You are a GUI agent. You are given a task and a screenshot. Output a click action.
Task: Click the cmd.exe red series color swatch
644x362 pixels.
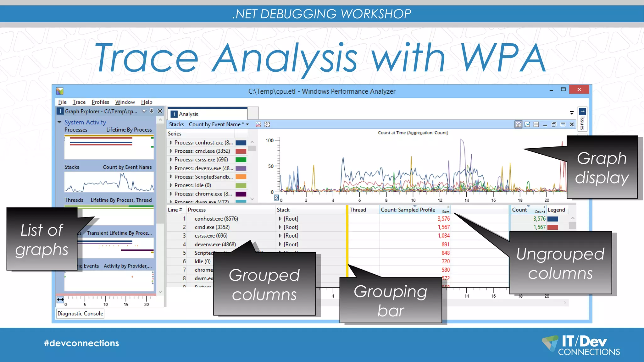(x=241, y=151)
